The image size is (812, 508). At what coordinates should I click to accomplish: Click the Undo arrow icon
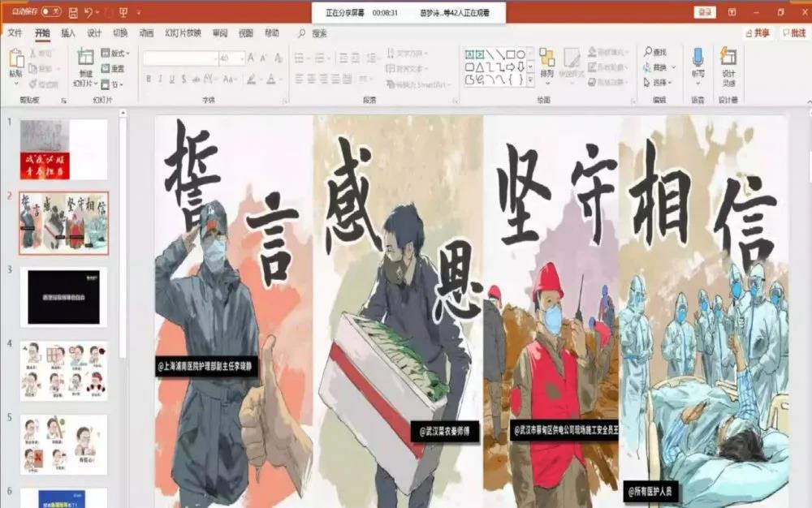click(89, 12)
